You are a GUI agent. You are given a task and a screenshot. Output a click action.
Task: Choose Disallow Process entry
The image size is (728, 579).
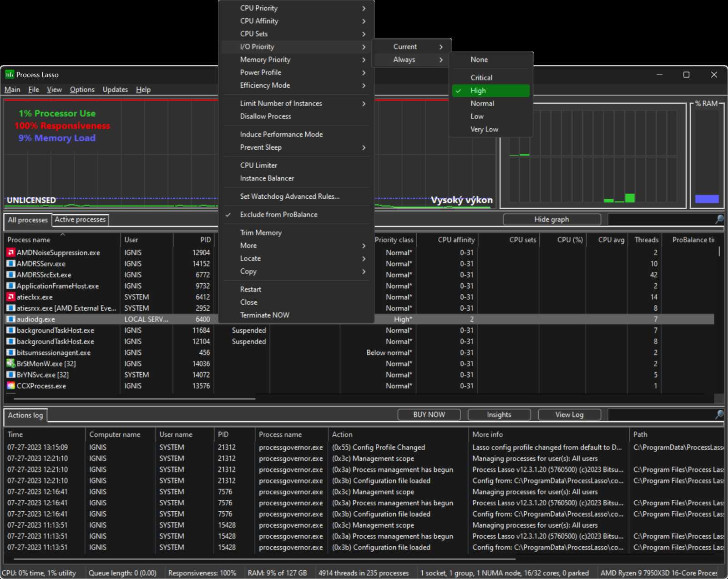[x=296, y=116]
